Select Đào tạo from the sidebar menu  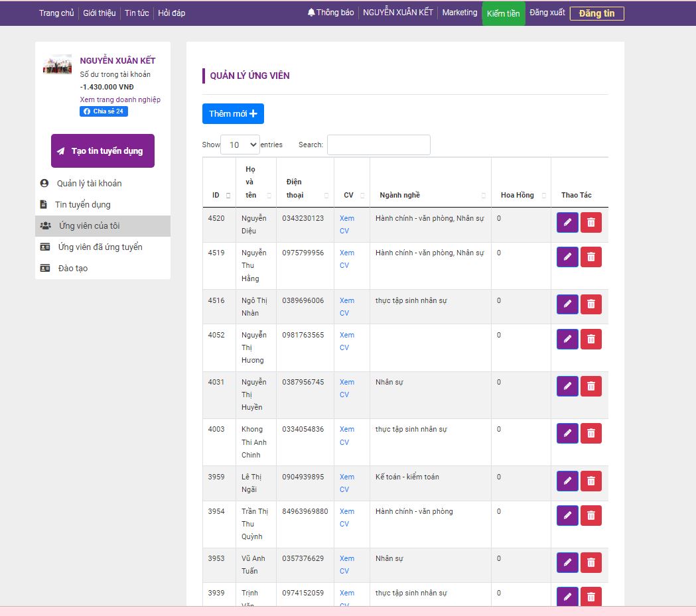[73, 269]
